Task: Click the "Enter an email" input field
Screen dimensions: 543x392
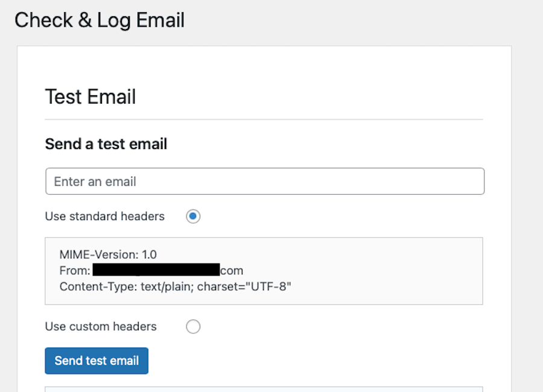Action: 264,181
